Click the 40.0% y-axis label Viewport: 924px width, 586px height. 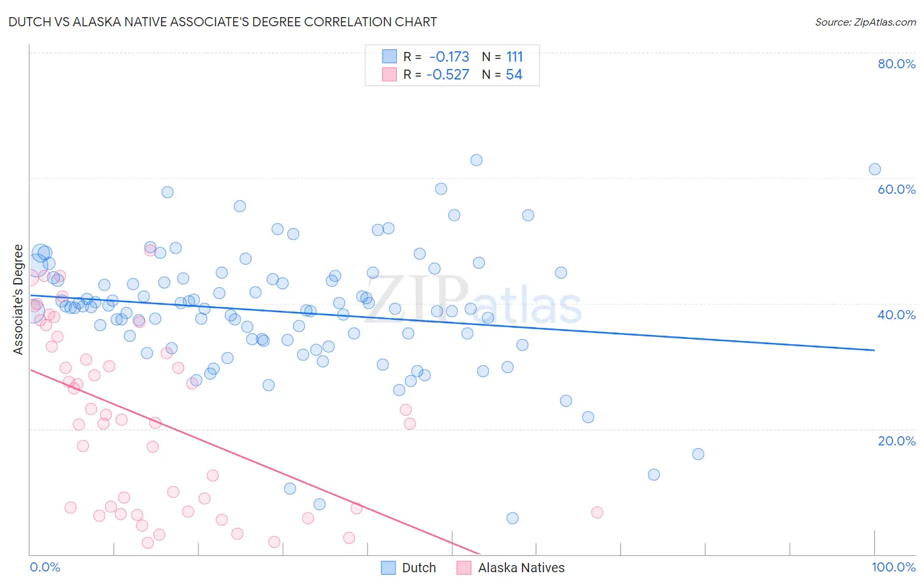click(896, 315)
